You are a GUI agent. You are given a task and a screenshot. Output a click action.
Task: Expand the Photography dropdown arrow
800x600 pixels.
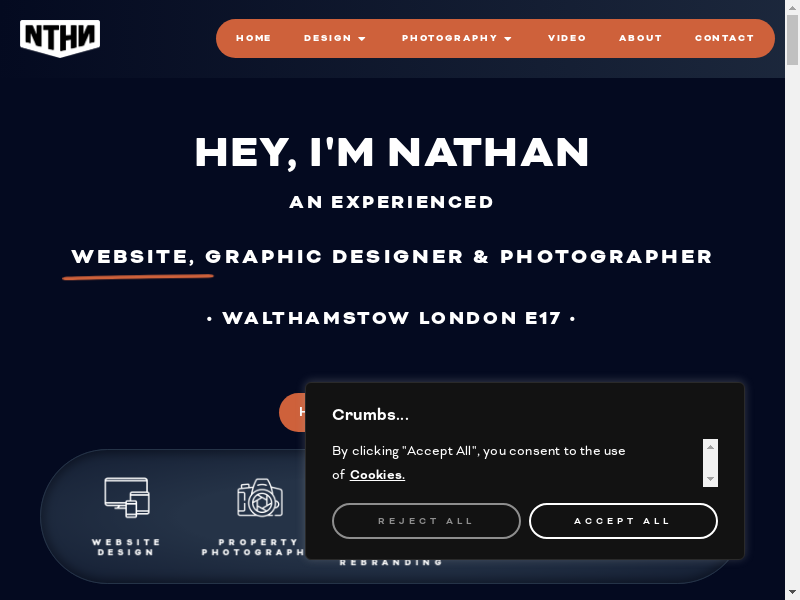click(508, 39)
